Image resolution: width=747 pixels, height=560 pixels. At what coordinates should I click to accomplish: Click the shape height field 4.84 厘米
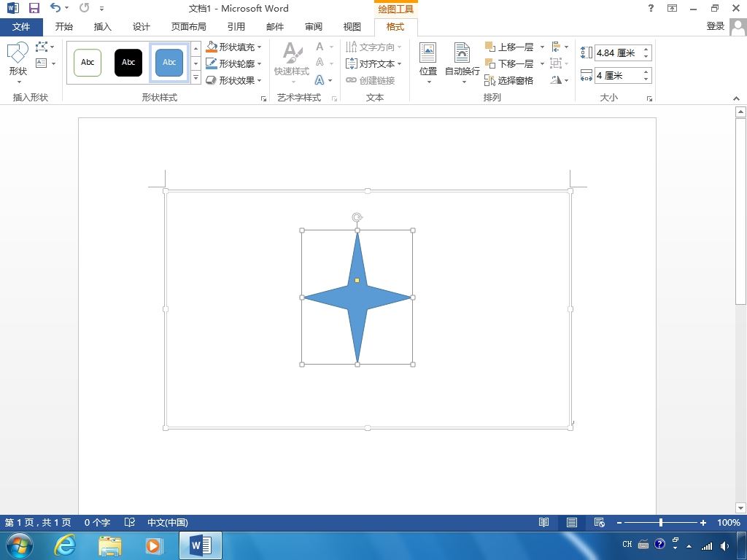617,52
